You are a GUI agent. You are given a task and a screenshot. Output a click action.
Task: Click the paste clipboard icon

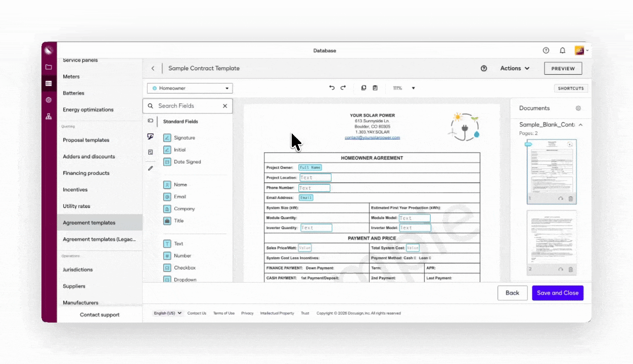[375, 88]
